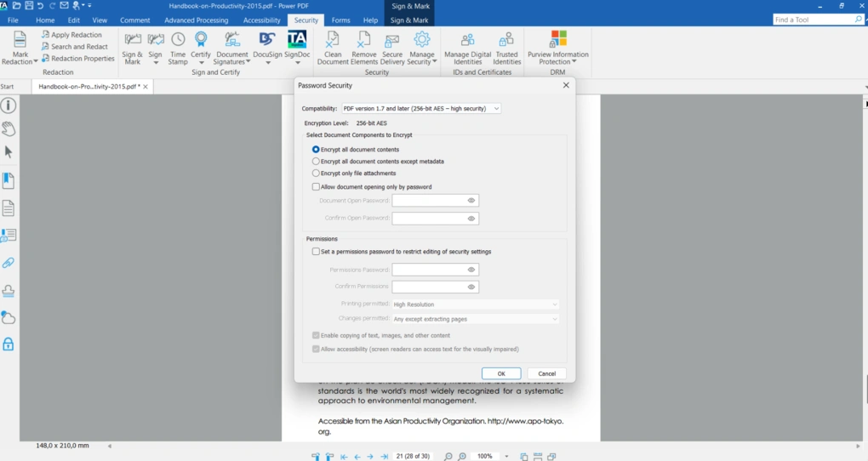Image resolution: width=868 pixels, height=461 pixels.
Task: Open the zoom level dropdown arrow
Action: click(x=506, y=457)
